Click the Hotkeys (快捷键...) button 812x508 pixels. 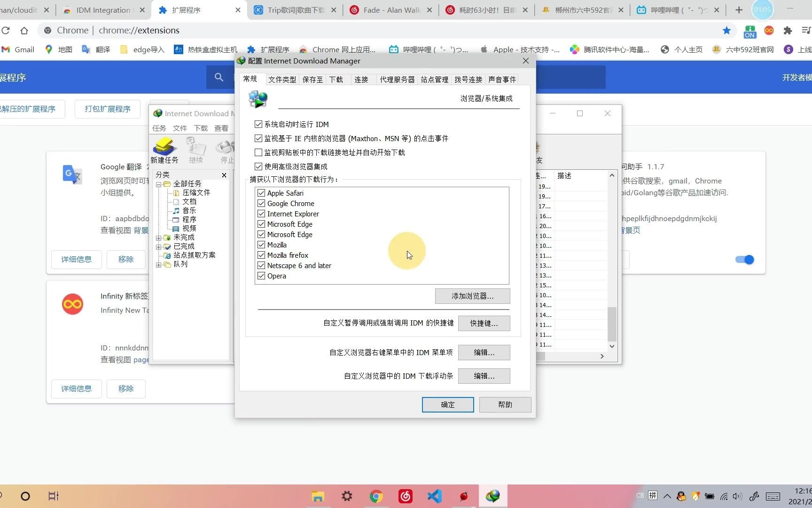[484, 323]
